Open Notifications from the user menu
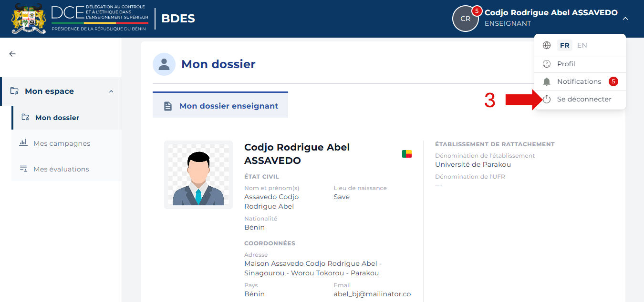 [580, 81]
